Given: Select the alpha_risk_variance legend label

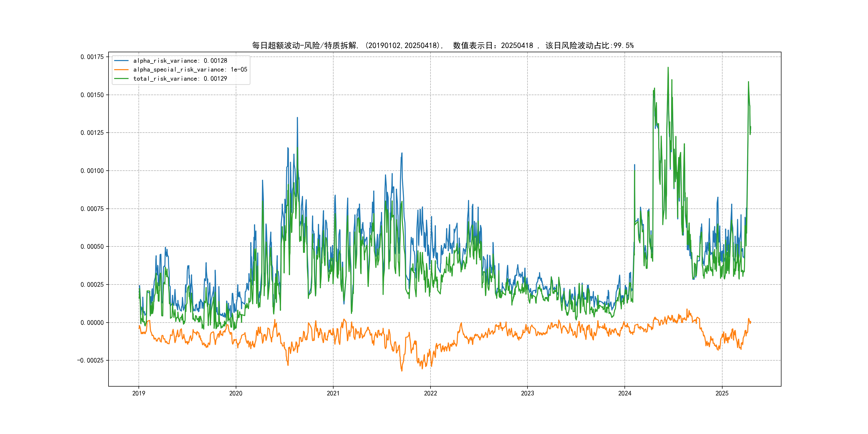Looking at the screenshot, I should click(180, 61).
